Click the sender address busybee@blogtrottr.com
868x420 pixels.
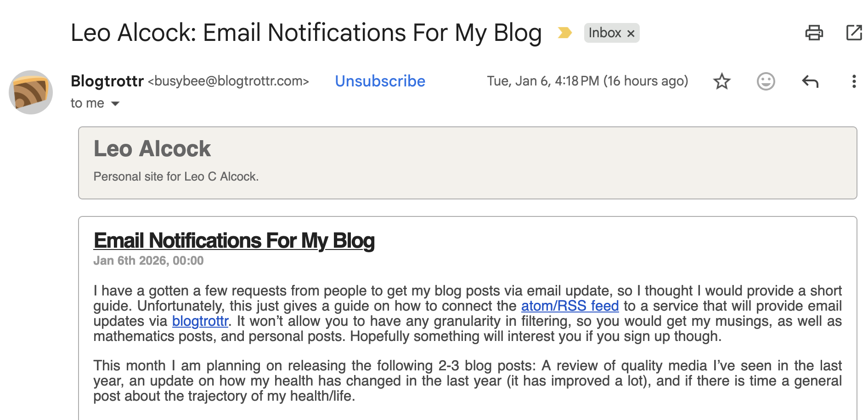(228, 81)
